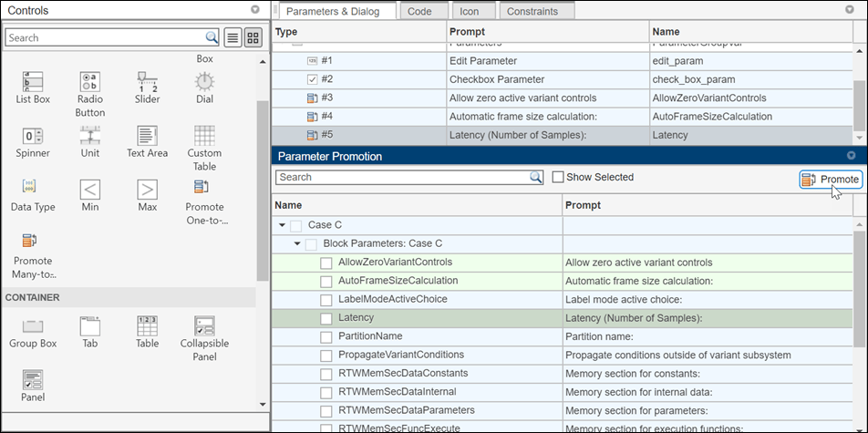
Task: Click the Promote button
Action: pyautogui.click(x=831, y=180)
